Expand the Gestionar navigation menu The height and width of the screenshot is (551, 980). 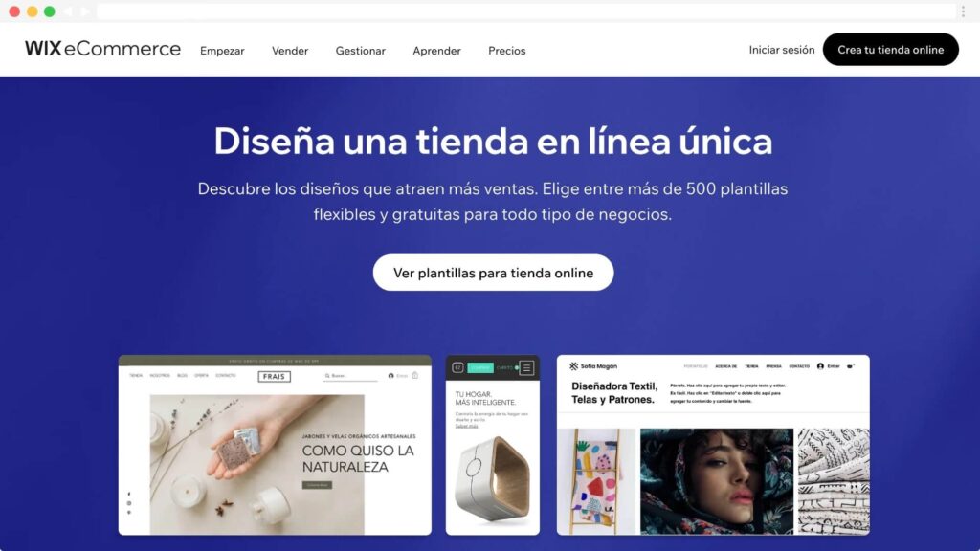tap(361, 51)
